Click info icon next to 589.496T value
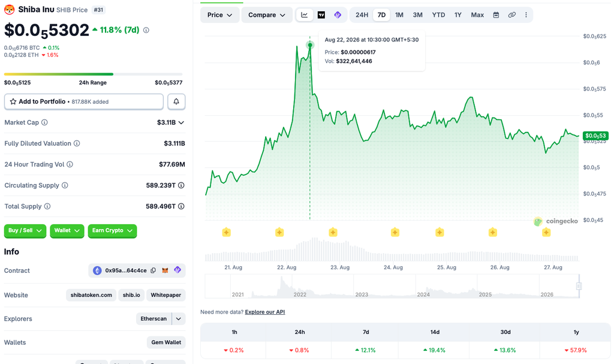 tap(181, 206)
